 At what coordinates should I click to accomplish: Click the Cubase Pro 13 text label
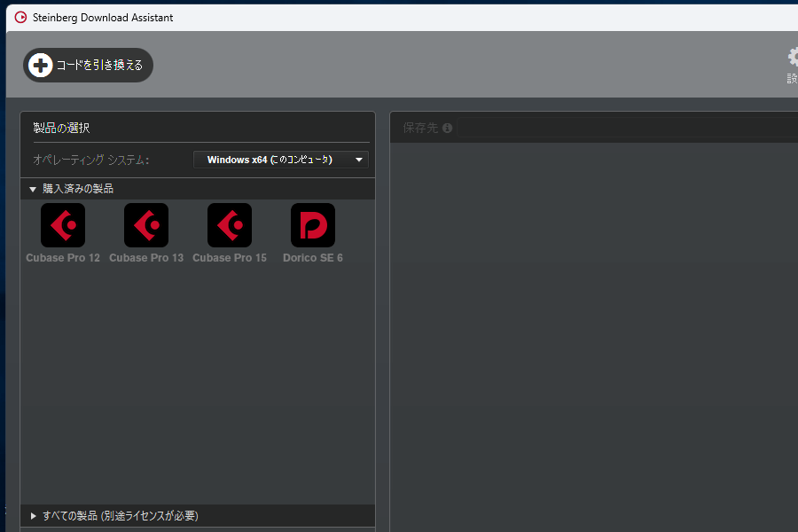click(x=146, y=258)
